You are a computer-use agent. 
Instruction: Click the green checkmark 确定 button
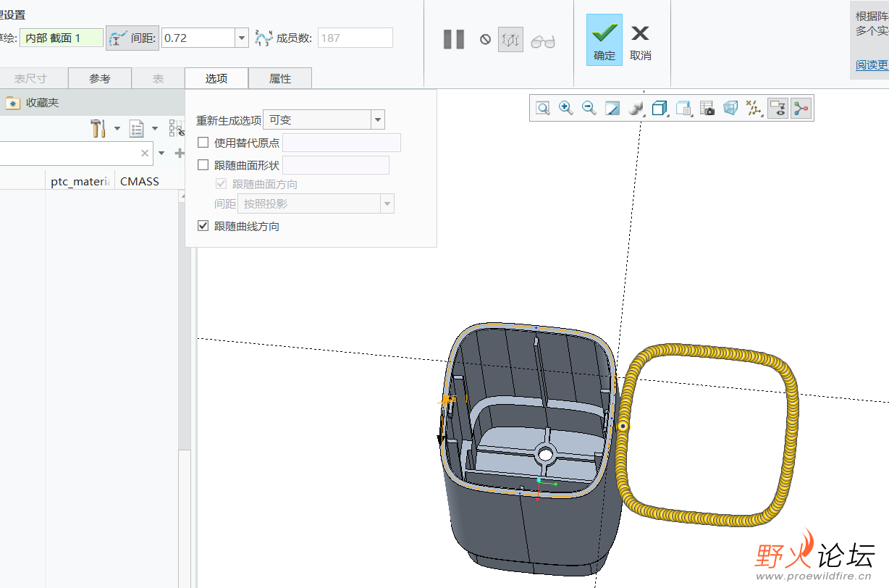coord(604,40)
